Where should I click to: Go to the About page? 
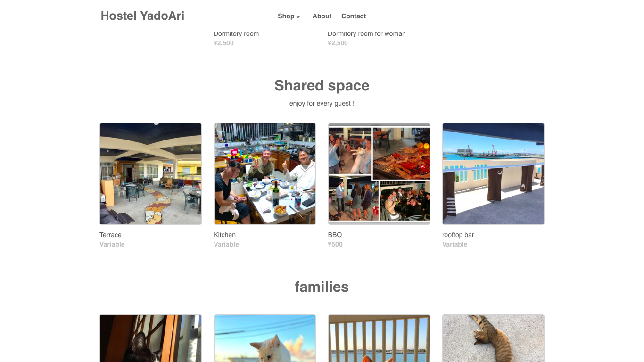coord(322,16)
